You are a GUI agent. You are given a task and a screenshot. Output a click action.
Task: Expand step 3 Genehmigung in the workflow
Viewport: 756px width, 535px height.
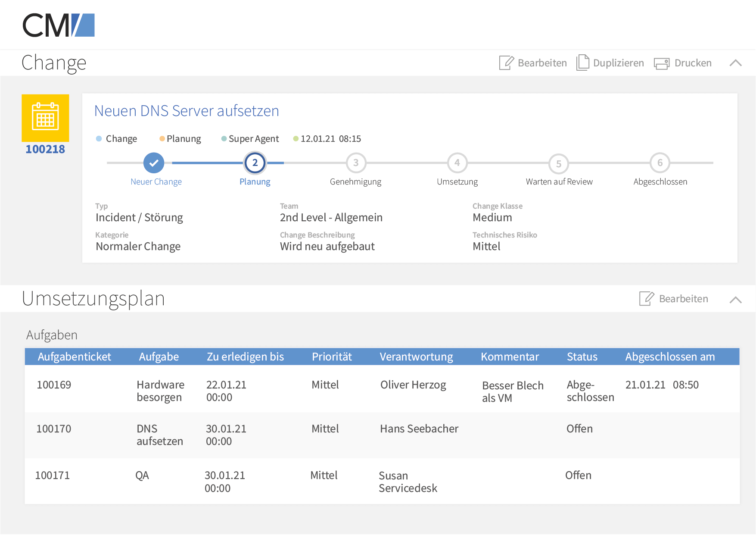(x=356, y=163)
